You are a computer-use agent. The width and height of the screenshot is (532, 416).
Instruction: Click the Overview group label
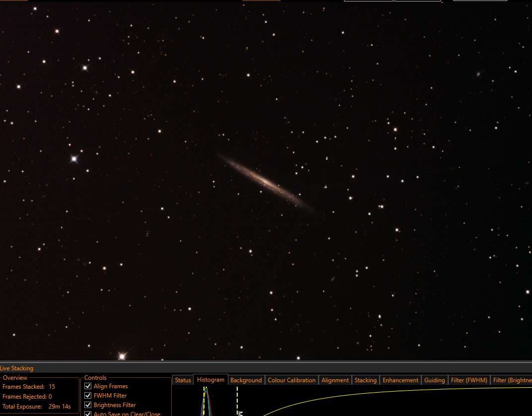[x=15, y=378]
